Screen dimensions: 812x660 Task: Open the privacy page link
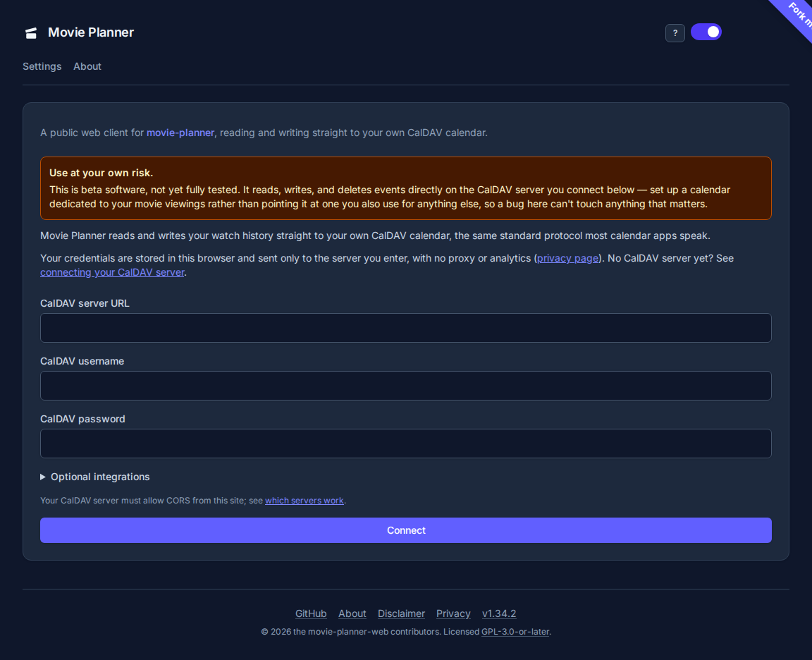(567, 258)
